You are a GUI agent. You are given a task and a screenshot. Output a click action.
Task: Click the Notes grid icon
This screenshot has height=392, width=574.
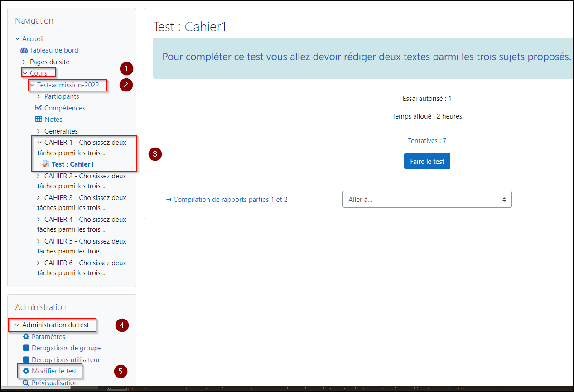click(39, 120)
